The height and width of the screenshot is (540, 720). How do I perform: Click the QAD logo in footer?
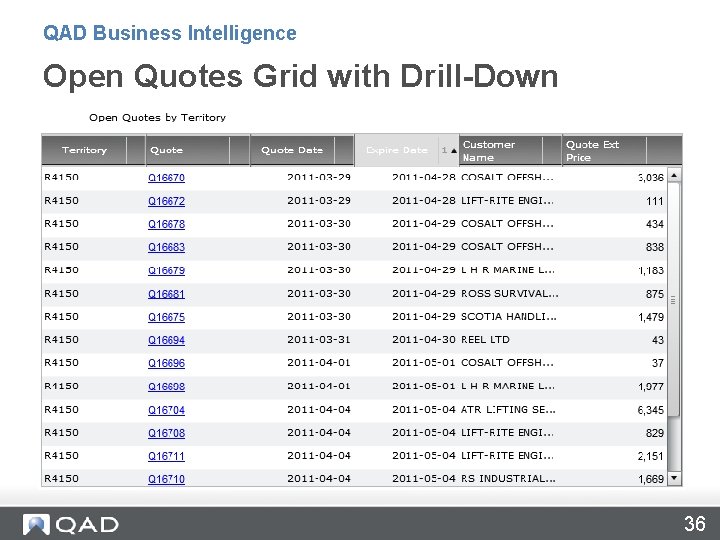pos(71,524)
